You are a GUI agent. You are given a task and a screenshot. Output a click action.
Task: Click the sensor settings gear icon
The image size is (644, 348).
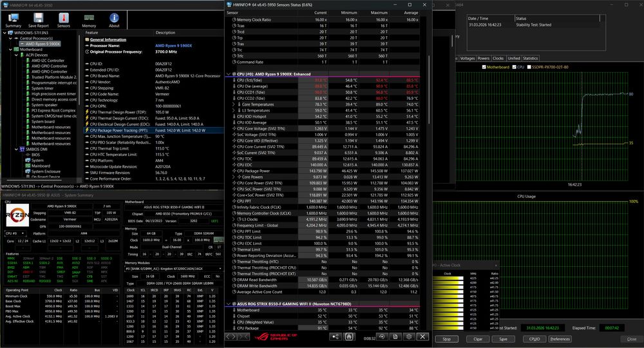pos(408,336)
